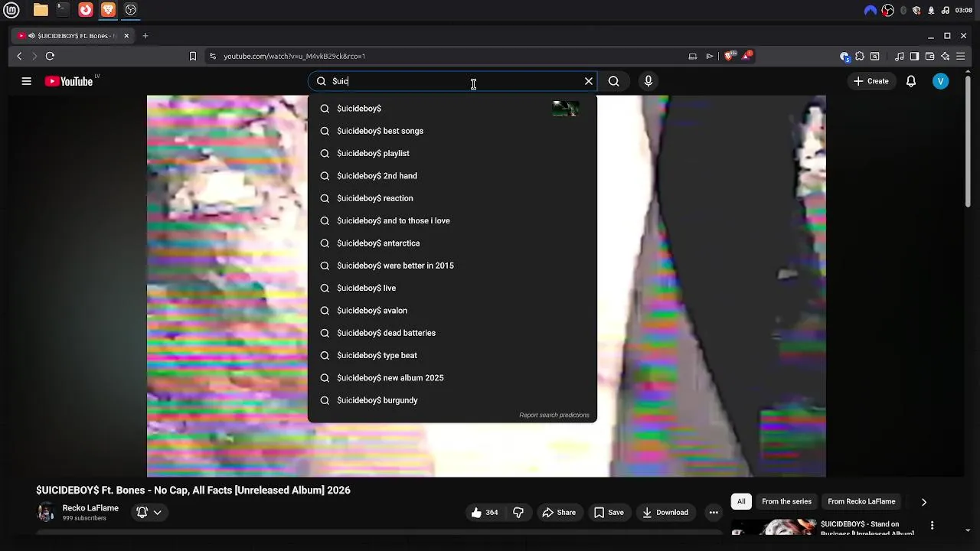Select '$uicideboy$ playlist' suggestion
This screenshot has width=980, height=551.
pyautogui.click(x=452, y=153)
